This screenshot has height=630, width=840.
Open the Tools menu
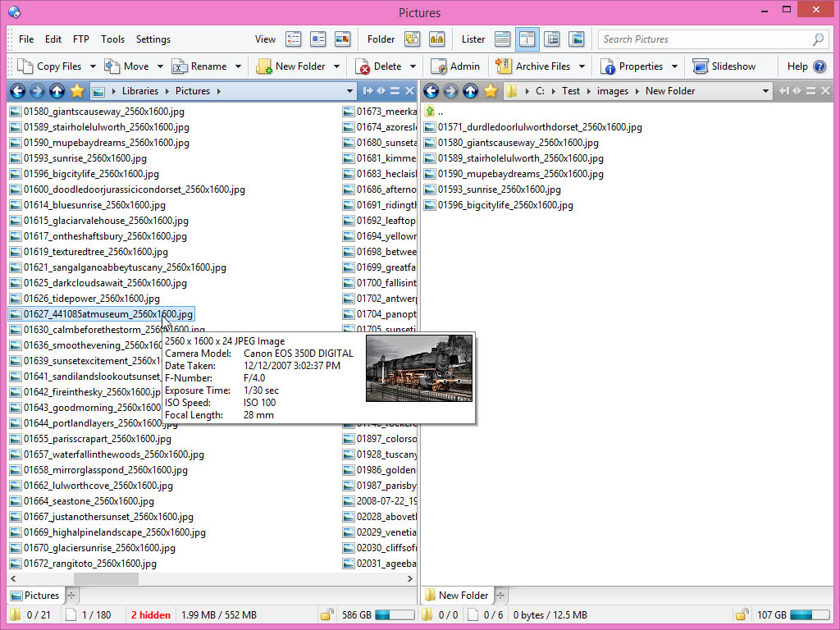coord(112,39)
